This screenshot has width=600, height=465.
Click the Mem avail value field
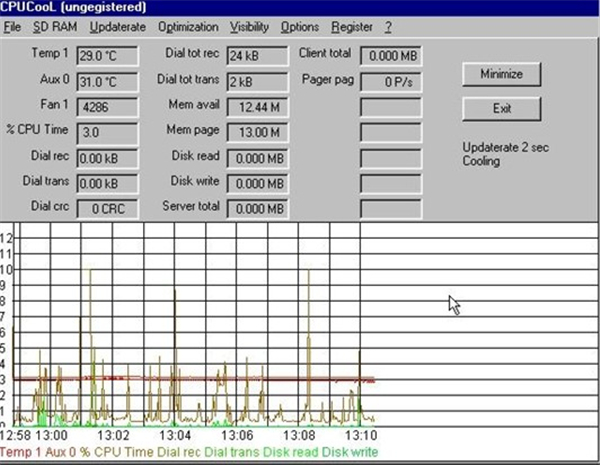[258, 105]
